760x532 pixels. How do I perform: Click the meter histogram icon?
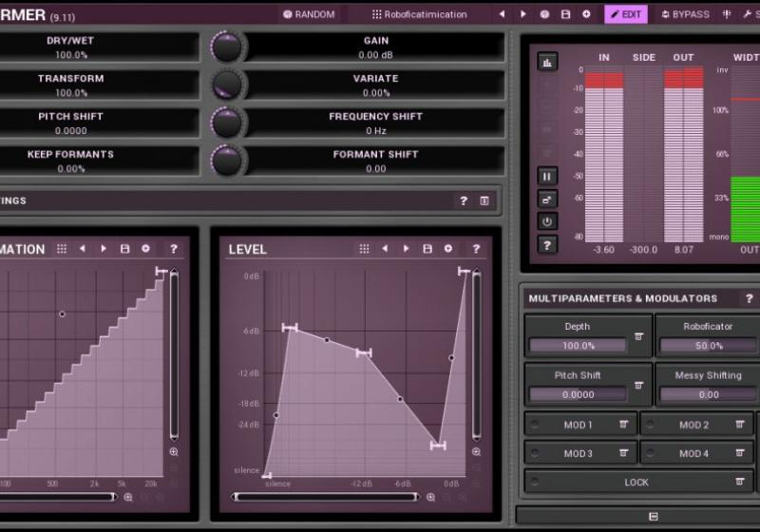(547, 62)
